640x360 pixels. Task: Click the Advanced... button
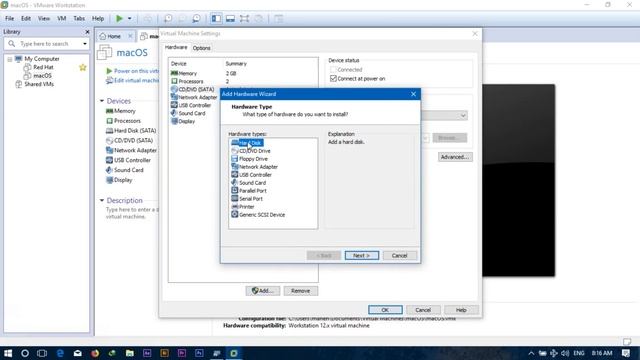click(455, 157)
